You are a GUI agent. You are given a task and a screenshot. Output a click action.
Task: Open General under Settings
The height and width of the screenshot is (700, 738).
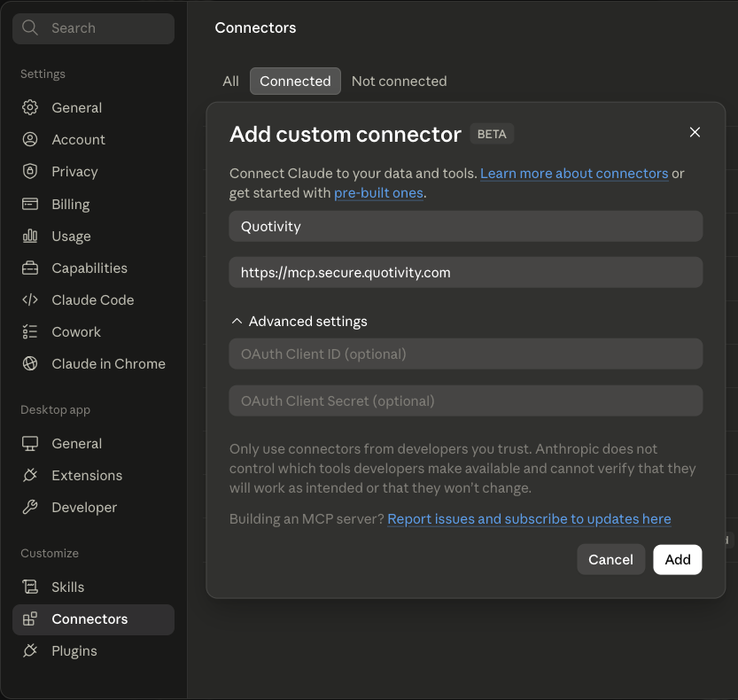pyautogui.click(x=93, y=108)
